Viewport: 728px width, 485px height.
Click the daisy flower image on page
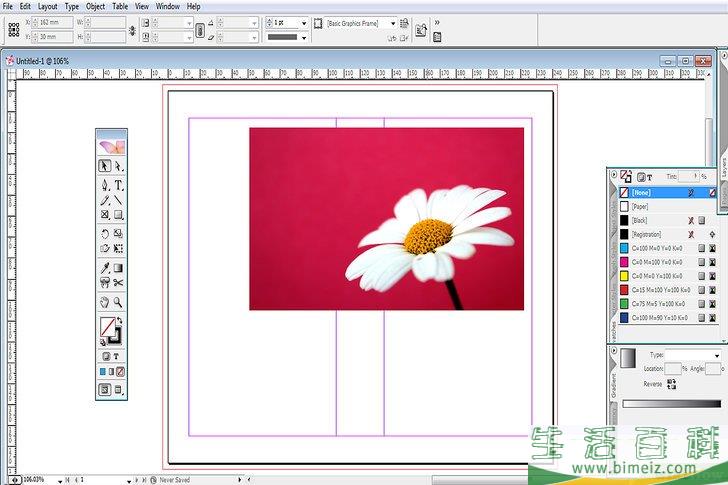387,219
